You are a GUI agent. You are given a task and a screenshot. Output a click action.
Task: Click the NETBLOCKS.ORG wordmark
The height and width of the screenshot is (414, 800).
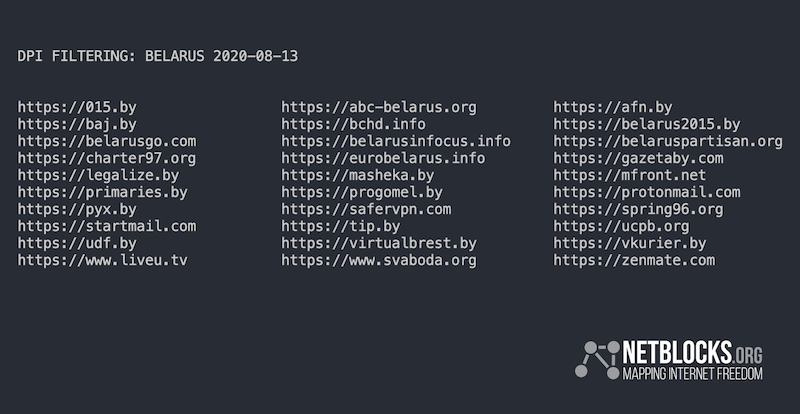(x=692, y=353)
